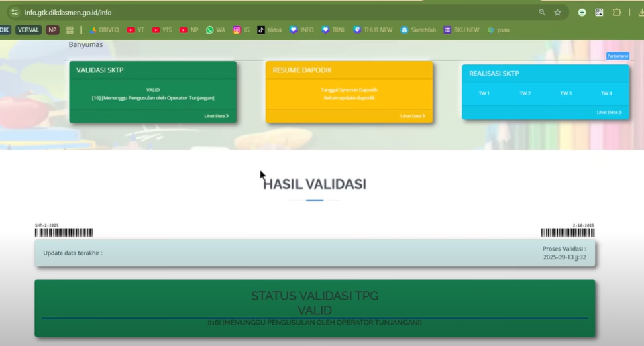Bookmark this page with the star icon
Screen dimensions: 644x346
click(557, 12)
